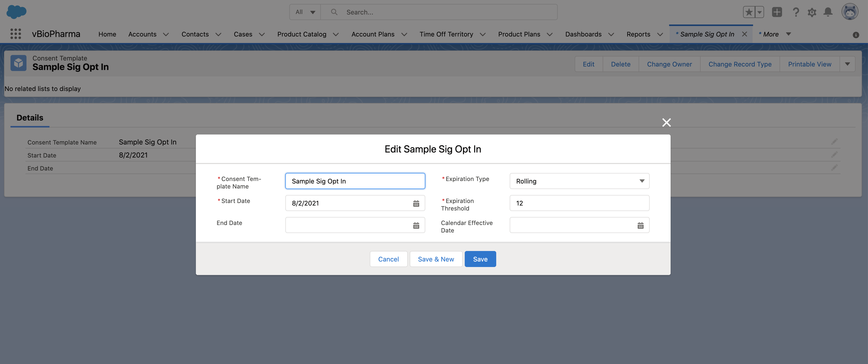868x364 pixels.
Task: Click the help question mark icon
Action: tap(796, 12)
